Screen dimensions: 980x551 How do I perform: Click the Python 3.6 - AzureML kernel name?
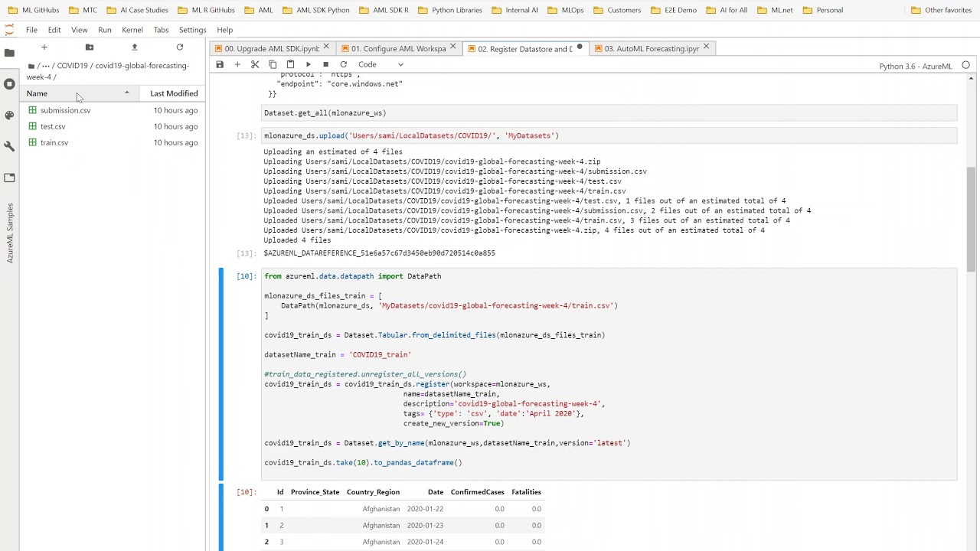(x=915, y=66)
